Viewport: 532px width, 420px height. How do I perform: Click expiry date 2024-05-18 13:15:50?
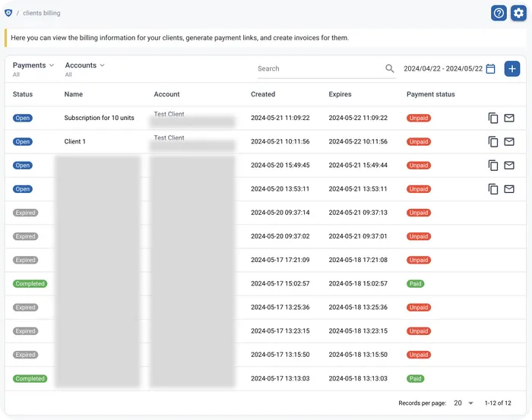pyautogui.click(x=358, y=355)
